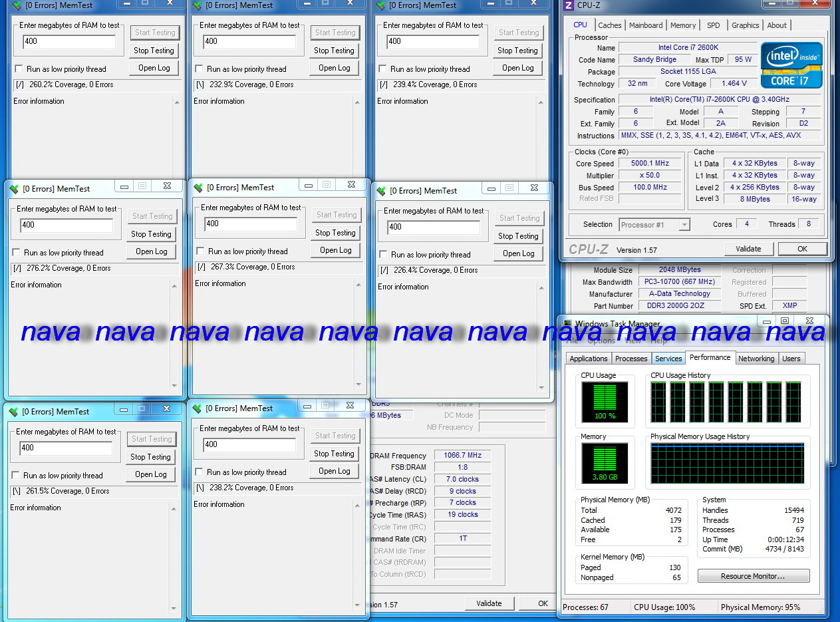
Task: Open the Users tab in Task Manager
Action: (x=791, y=359)
